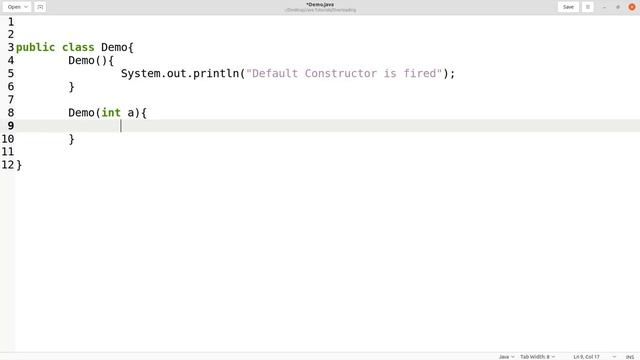Click the Ln 9, Col 17 position indicator

(586, 357)
